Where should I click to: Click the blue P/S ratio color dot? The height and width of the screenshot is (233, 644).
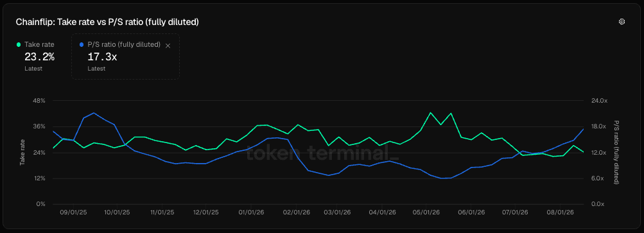tap(82, 44)
